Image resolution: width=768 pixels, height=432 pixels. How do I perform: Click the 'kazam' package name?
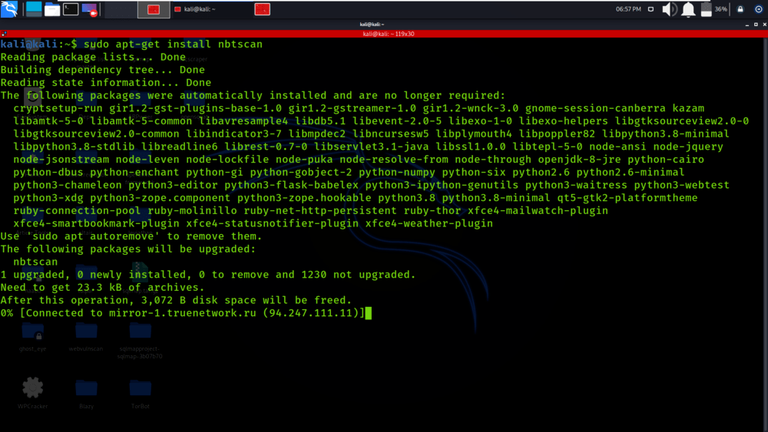688,108
